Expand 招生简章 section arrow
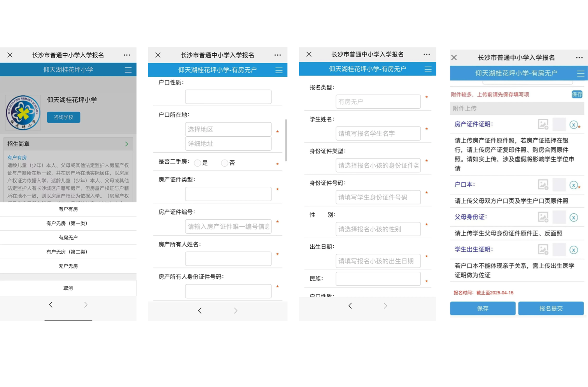 pyautogui.click(x=126, y=144)
